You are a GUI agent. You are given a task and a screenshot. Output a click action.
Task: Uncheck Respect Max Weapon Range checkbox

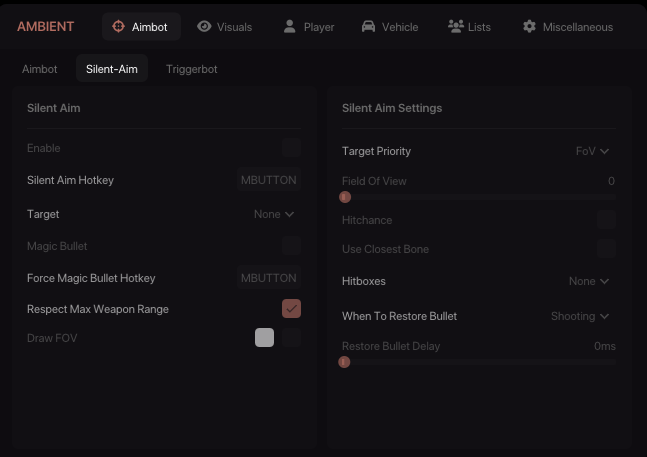tap(291, 309)
